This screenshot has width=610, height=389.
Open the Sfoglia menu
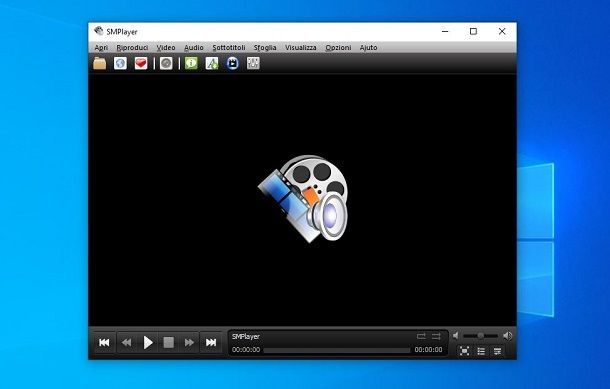[265, 47]
